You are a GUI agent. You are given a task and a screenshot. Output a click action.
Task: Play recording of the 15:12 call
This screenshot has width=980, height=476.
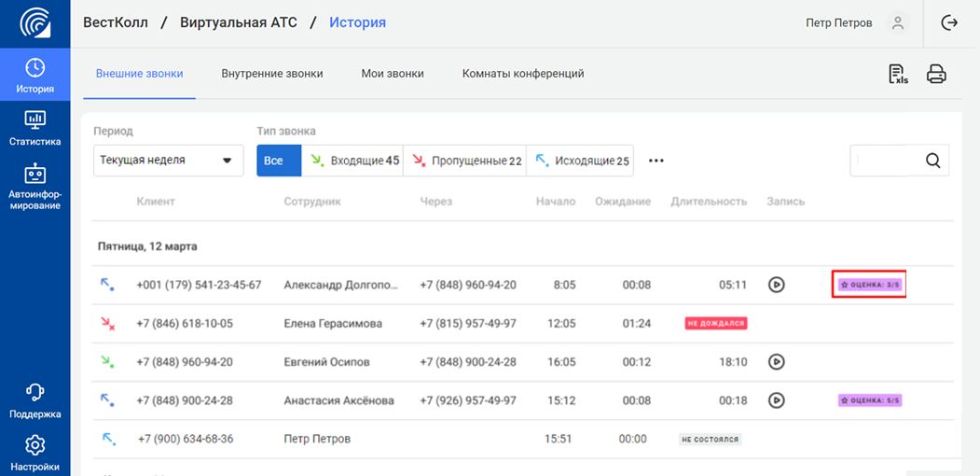776,400
